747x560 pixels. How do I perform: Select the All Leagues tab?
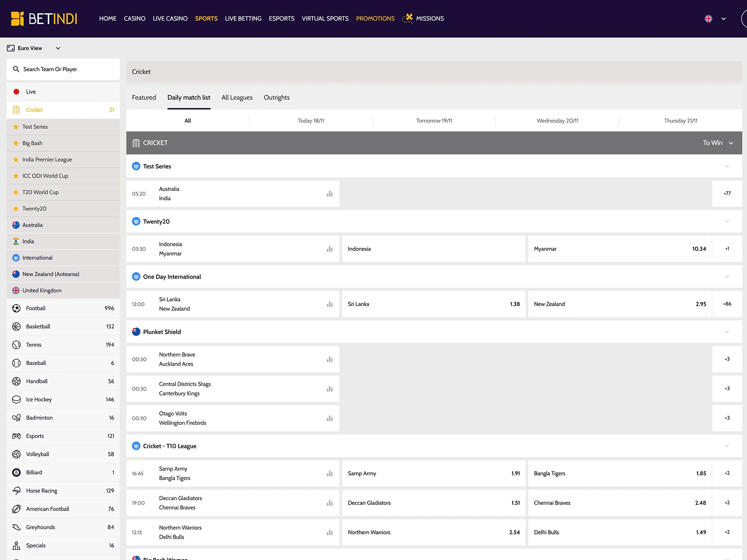[237, 98]
